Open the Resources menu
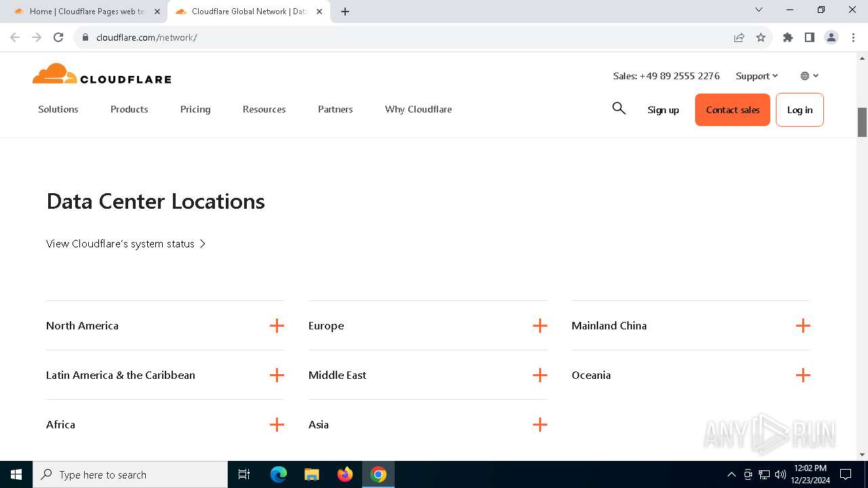This screenshot has height=488, width=868. pos(264,109)
